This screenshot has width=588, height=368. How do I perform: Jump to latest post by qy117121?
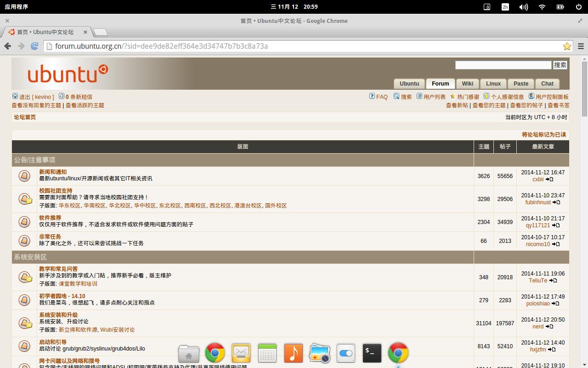coord(555,225)
